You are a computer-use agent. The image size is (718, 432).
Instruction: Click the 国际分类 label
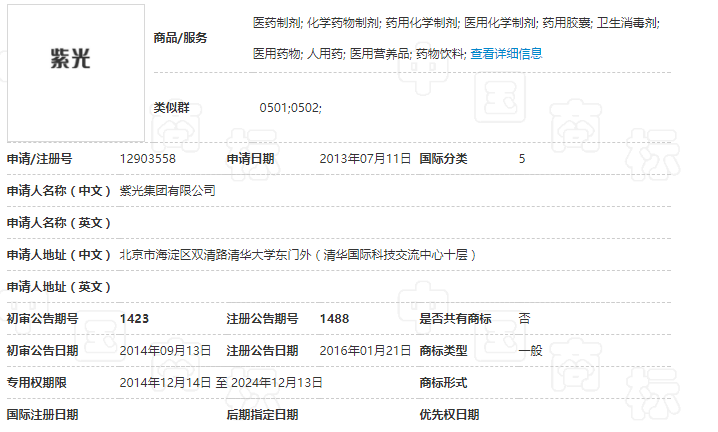442,158
